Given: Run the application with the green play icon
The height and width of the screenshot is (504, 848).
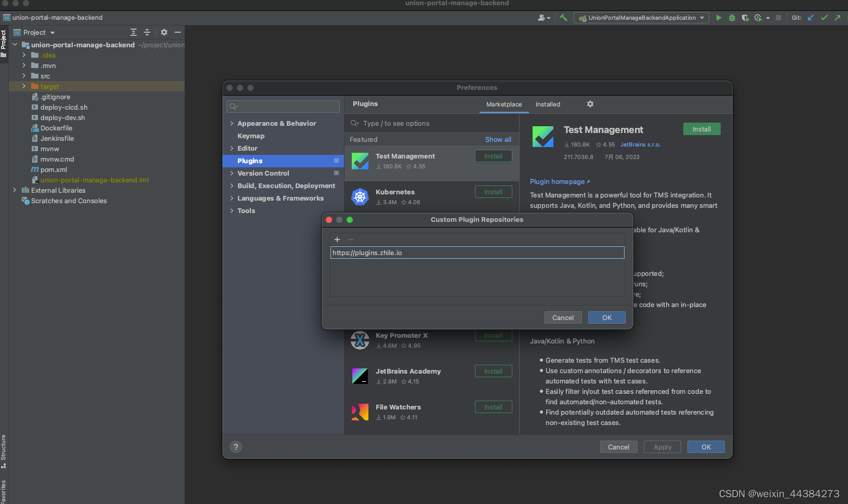Looking at the screenshot, I should click(x=719, y=18).
